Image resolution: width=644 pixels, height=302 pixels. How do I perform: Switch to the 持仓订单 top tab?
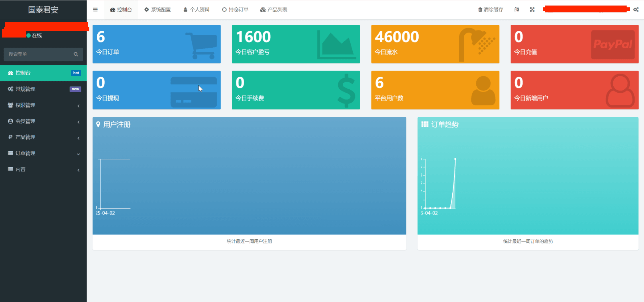tap(235, 10)
